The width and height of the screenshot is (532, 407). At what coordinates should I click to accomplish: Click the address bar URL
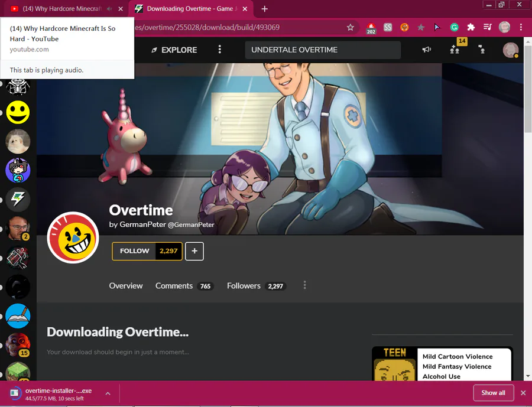tap(207, 28)
